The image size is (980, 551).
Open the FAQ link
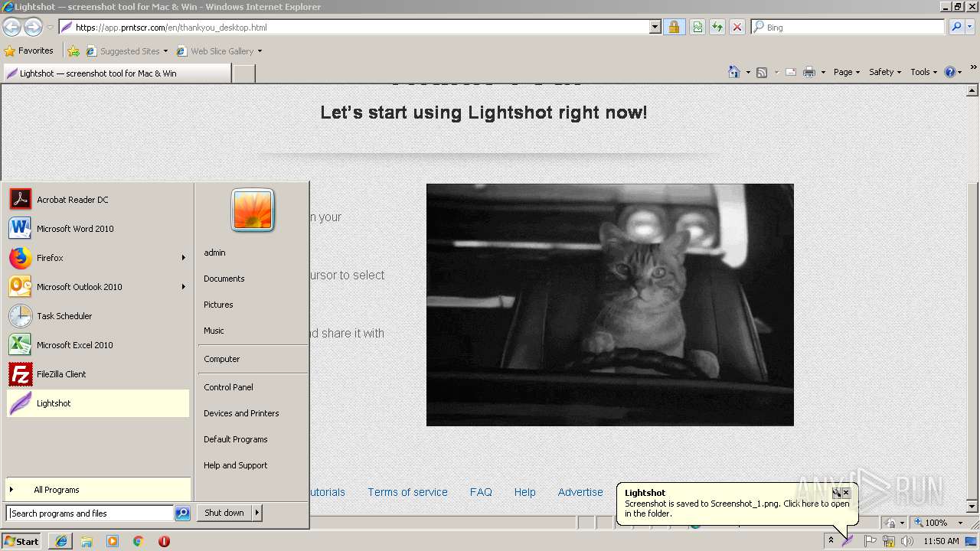[481, 492]
